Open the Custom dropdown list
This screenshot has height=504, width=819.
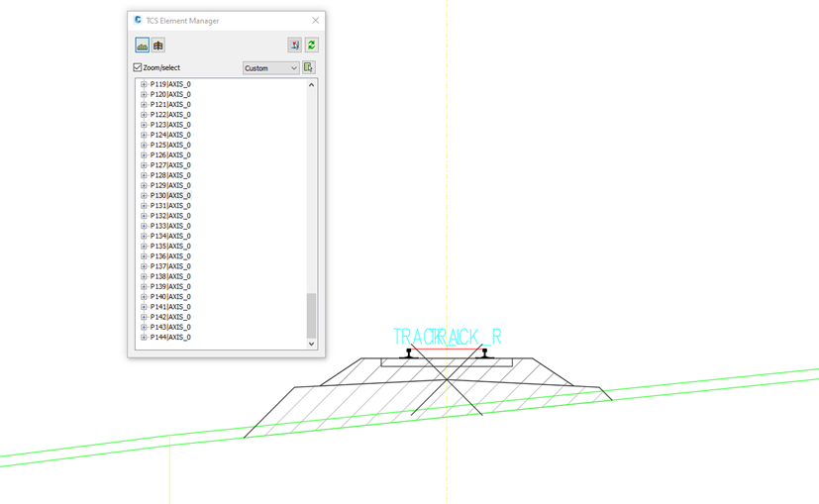coord(270,68)
